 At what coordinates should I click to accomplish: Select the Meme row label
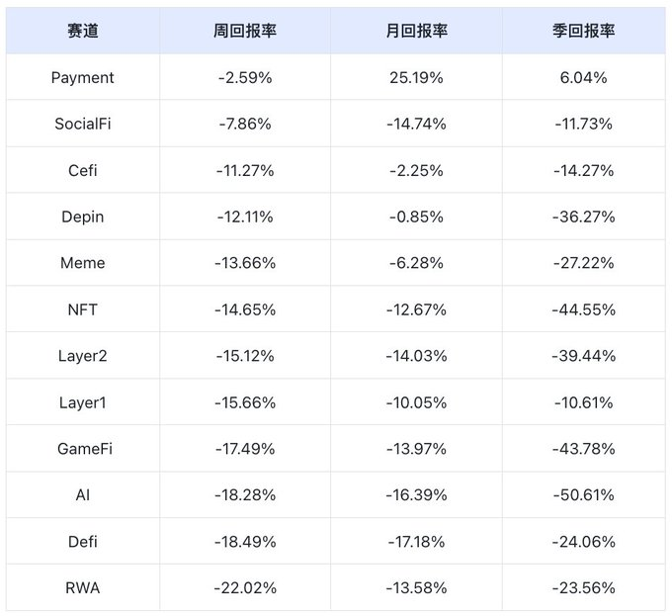(83, 263)
